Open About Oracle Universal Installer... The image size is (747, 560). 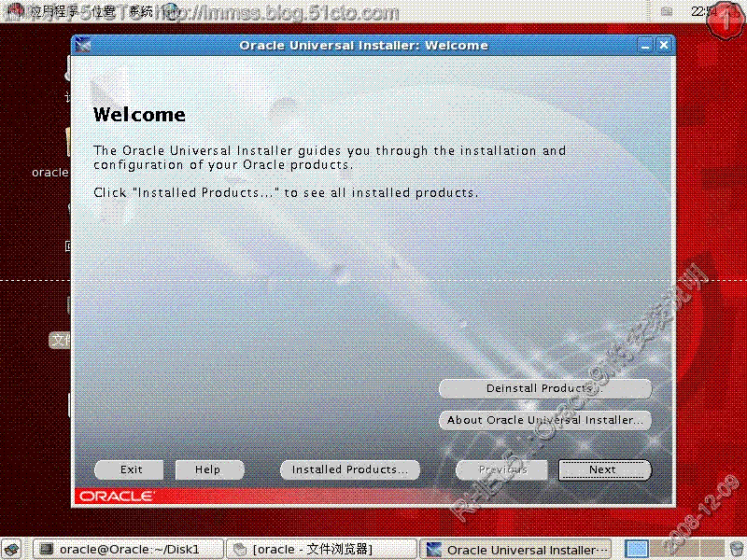tap(545, 421)
